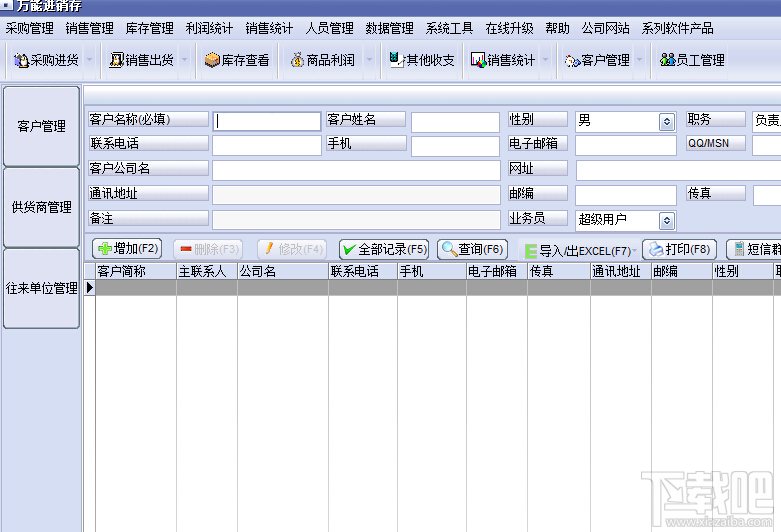Expand the 采购进货 dropdown arrow

[x=89, y=60]
